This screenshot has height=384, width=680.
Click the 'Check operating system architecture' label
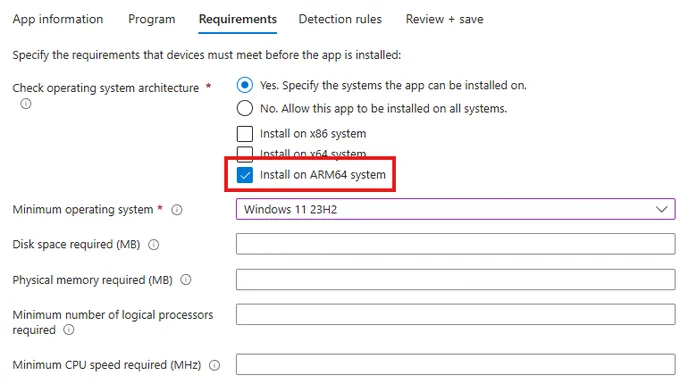106,88
